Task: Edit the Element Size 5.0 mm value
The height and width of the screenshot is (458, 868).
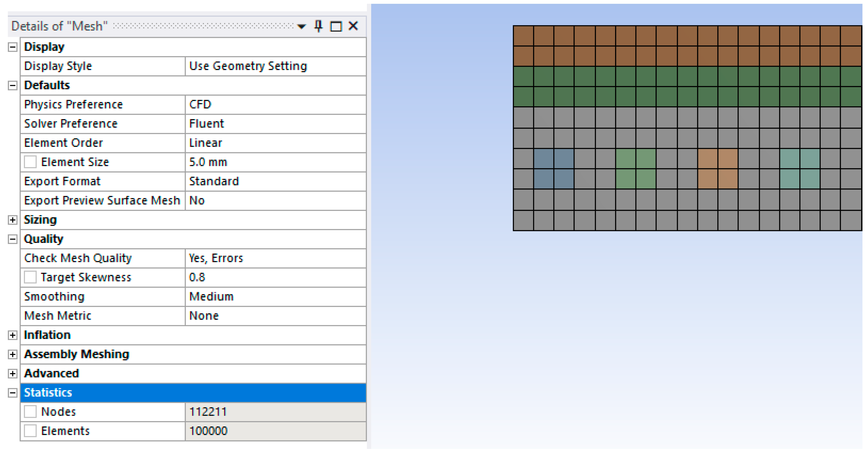Action: tap(275, 162)
